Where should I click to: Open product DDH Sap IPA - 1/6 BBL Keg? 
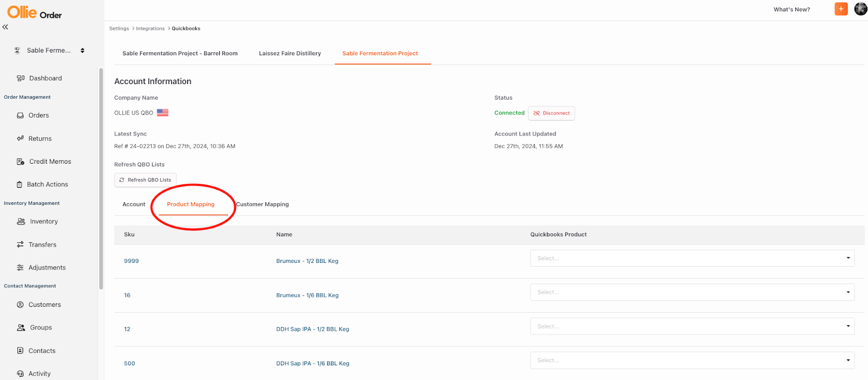pyautogui.click(x=312, y=364)
